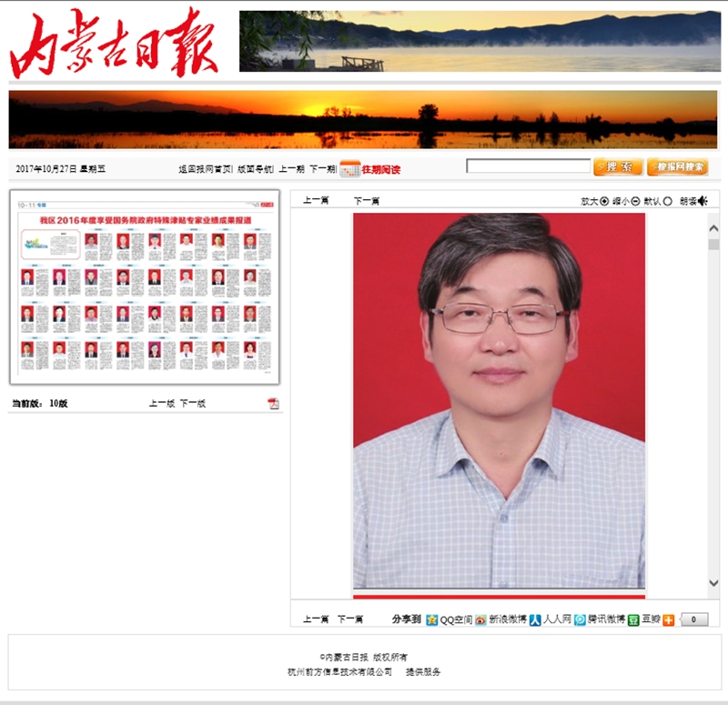The height and width of the screenshot is (705, 728).
Task: Share to 腾讯微博 using its icon
Action: click(x=580, y=619)
